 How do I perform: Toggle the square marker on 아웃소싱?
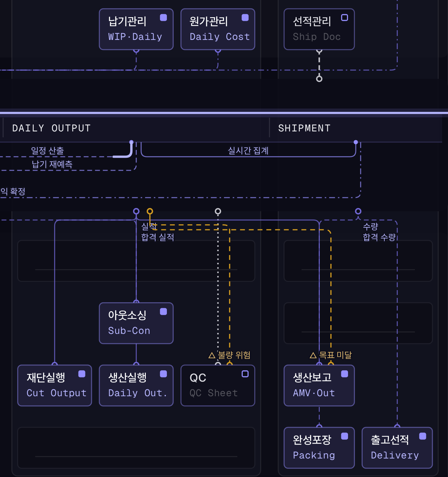click(x=164, y=312)
